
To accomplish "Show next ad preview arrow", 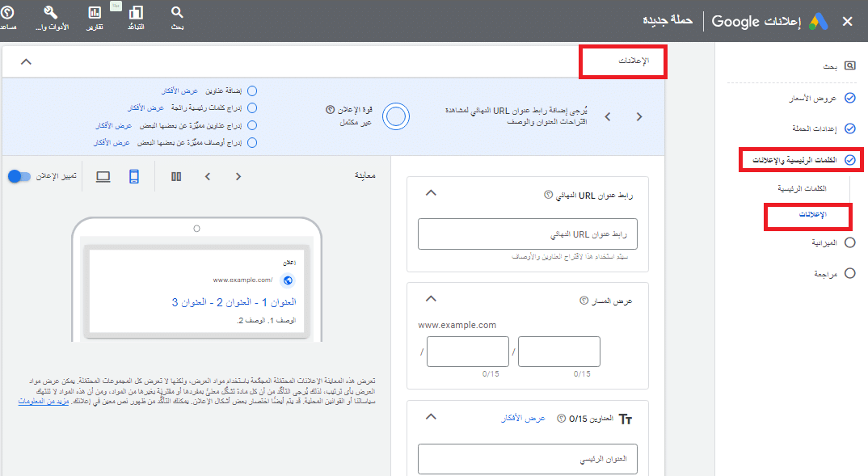I will pos(238,176).
